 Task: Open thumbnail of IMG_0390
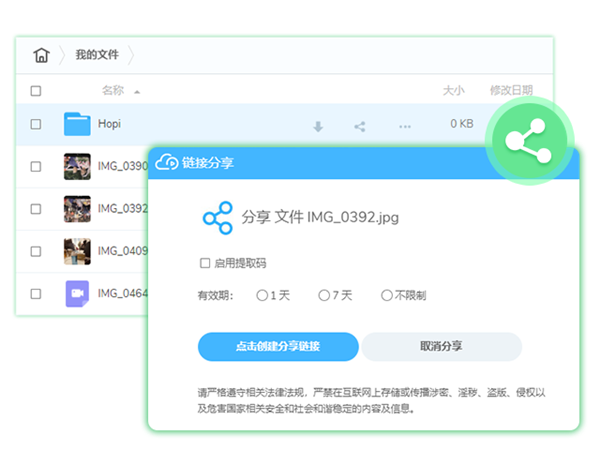(77, 166)
